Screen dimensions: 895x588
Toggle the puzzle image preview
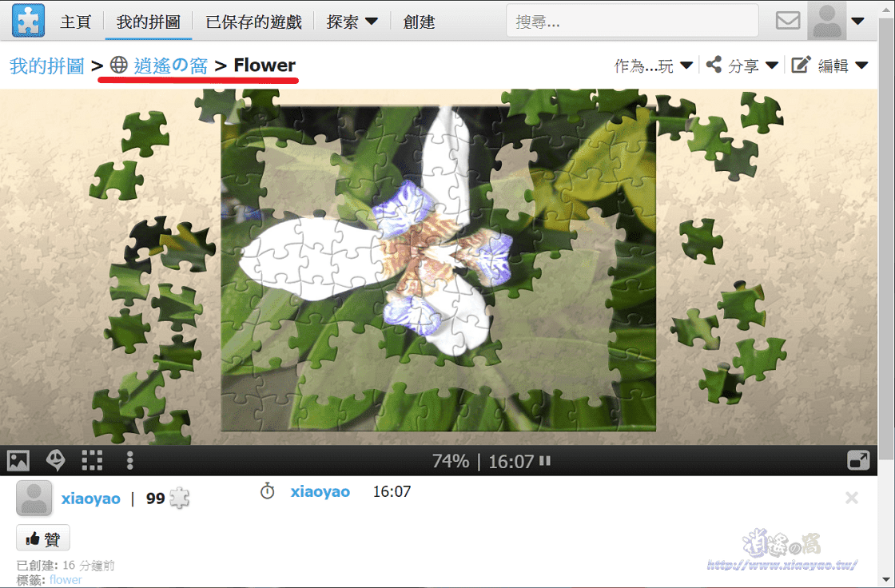(18, 460)
